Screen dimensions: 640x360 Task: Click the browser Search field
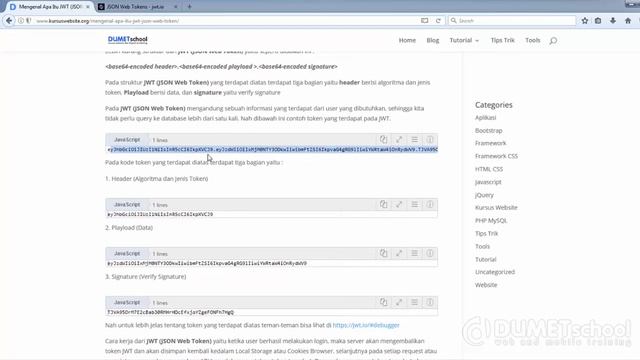512,20
